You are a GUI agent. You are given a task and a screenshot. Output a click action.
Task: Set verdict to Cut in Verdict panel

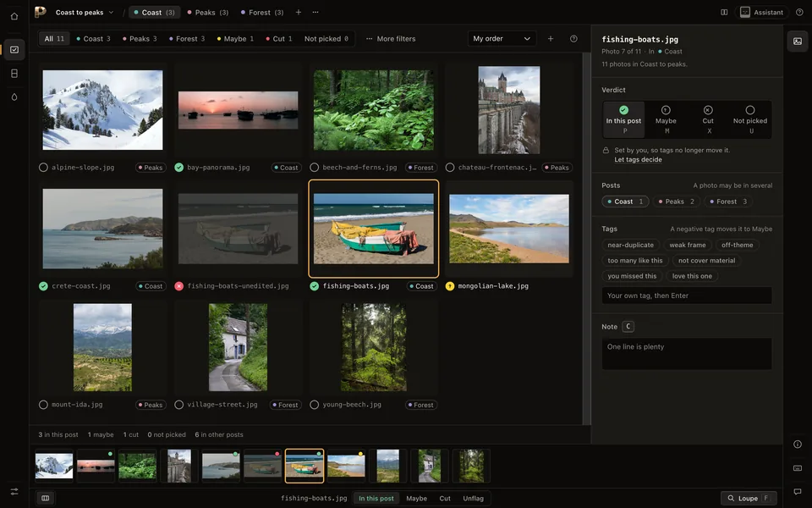pyautogui.click(x=708, y=119)
